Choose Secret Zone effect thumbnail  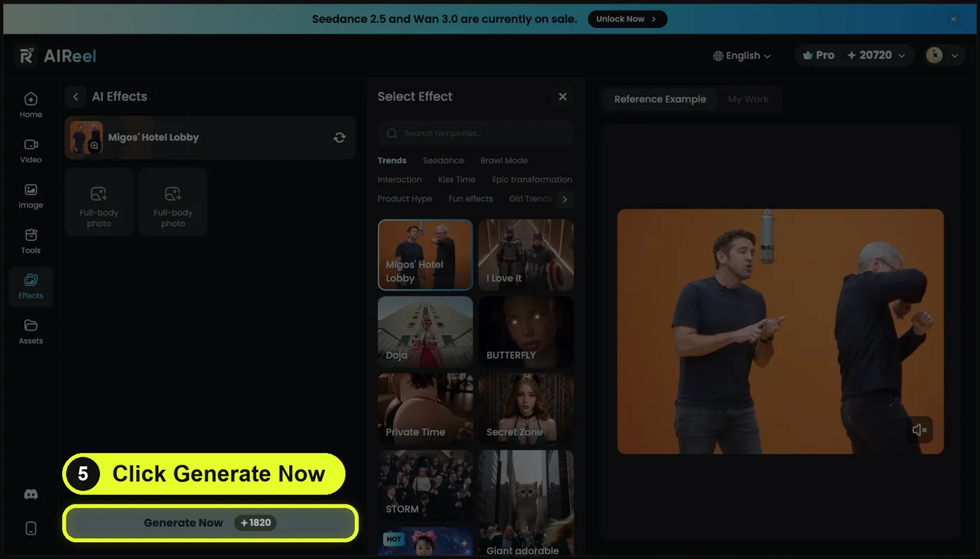526,409
